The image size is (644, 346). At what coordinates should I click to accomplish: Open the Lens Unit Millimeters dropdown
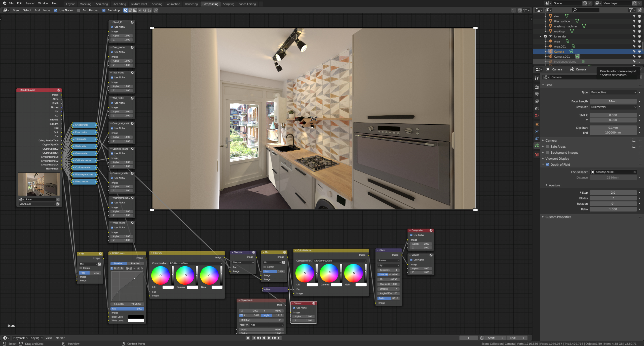click(x=613, y=107)
